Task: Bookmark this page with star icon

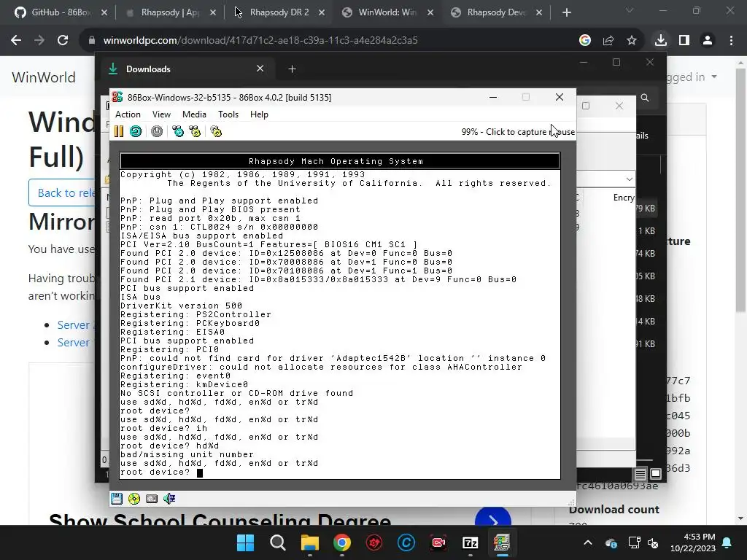Action: [x=632, y=41]
